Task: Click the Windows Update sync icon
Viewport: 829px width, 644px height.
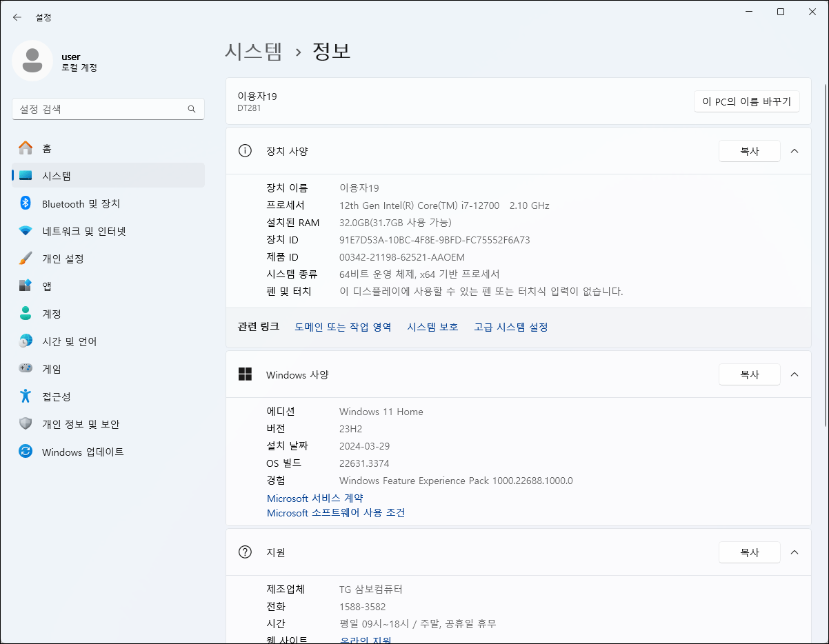Action: tap(26, 452)
